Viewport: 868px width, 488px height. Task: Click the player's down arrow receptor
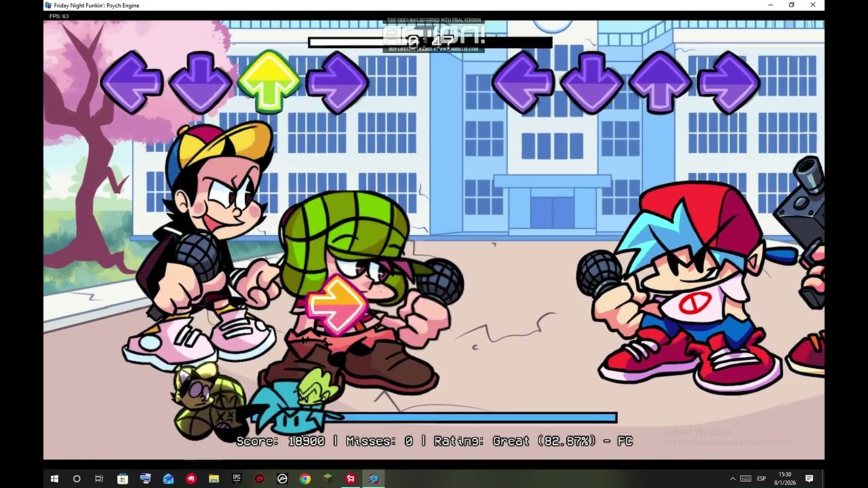click(x=591, y=82)
